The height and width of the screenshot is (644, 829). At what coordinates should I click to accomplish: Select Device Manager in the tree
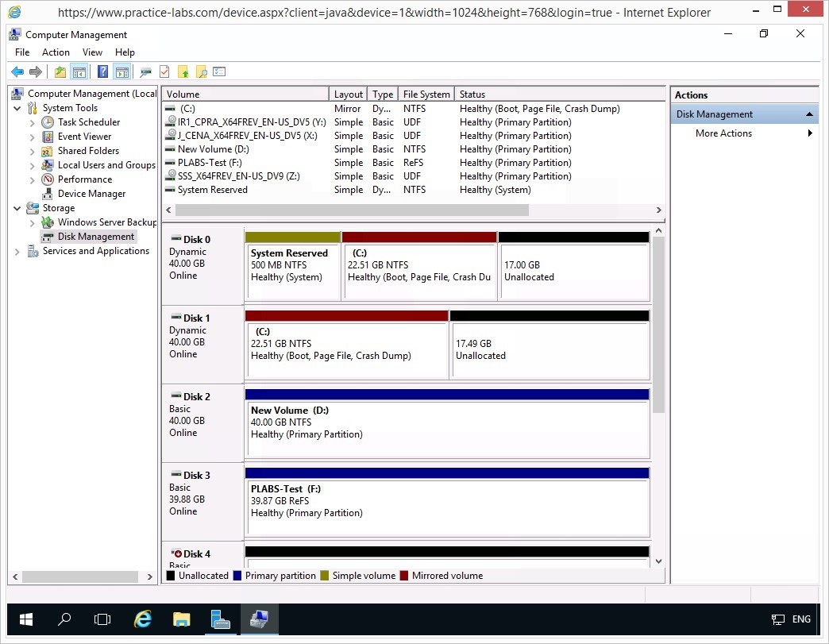[x=91, y=194]
